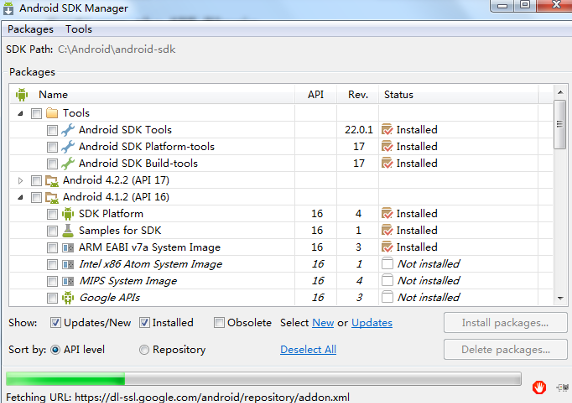
Task: Collapse the Android 4.1.2 (API 16) node
Action: [20, 197]
